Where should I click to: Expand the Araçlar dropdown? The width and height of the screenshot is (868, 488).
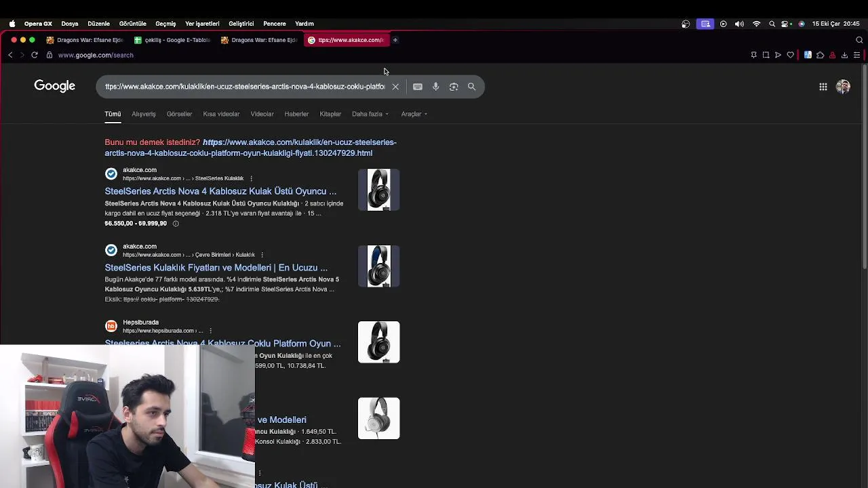click(x=414, y=114)
